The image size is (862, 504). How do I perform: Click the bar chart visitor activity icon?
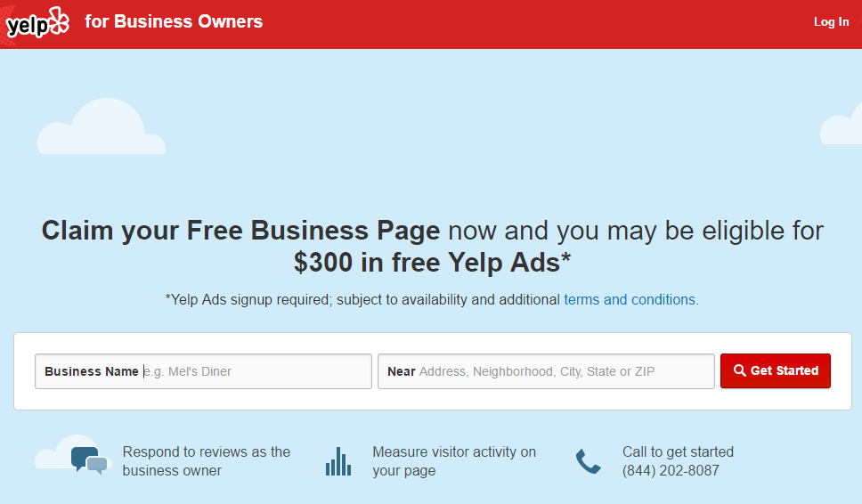(338, 461)
